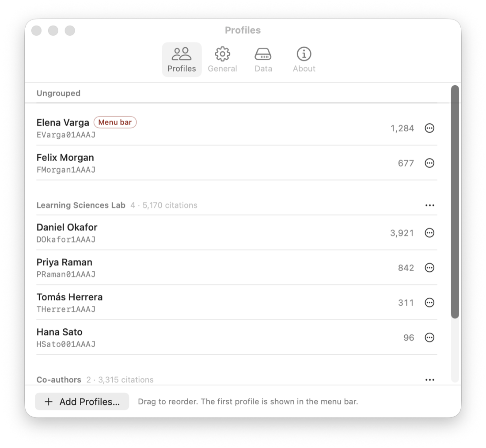
Task: Click the 311 citation count
Action: pyautogui.click(x=406, y=303)
